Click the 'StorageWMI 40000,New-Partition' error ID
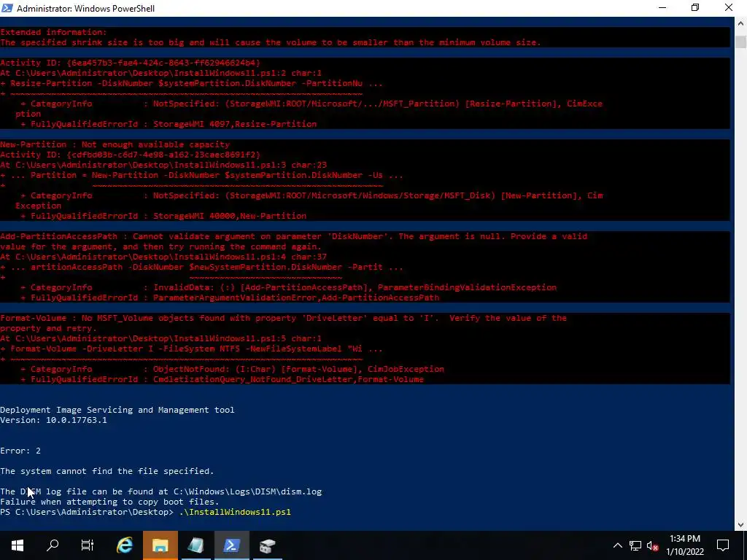Screen dimensions: 747x560 tap(230, 216)
